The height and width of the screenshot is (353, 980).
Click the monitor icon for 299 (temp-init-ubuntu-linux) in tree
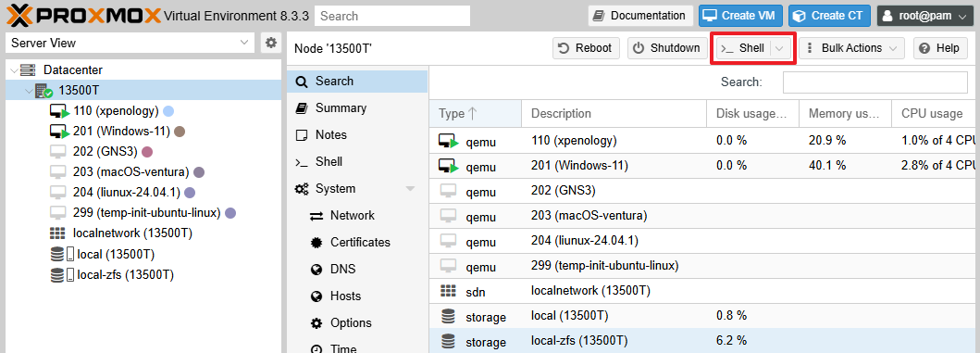click(x=57, y=213)
